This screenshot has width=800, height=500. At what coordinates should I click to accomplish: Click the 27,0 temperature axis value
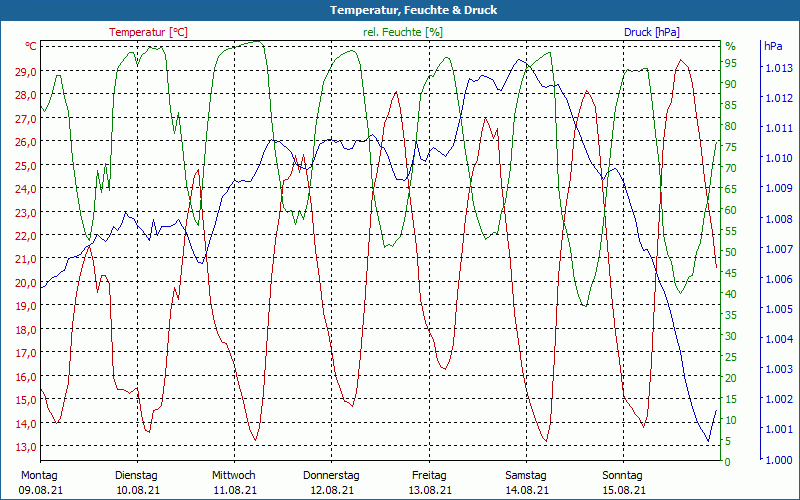[26, 119]
